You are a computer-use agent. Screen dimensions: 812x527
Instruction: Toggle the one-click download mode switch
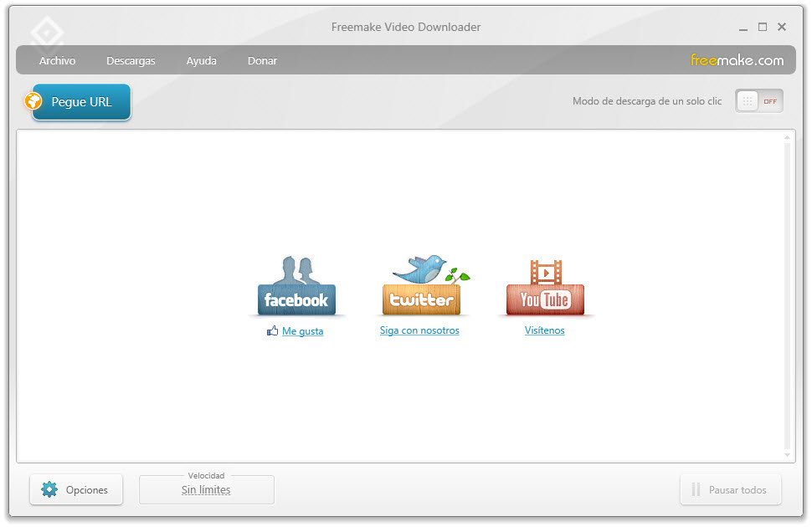[758, 101]
